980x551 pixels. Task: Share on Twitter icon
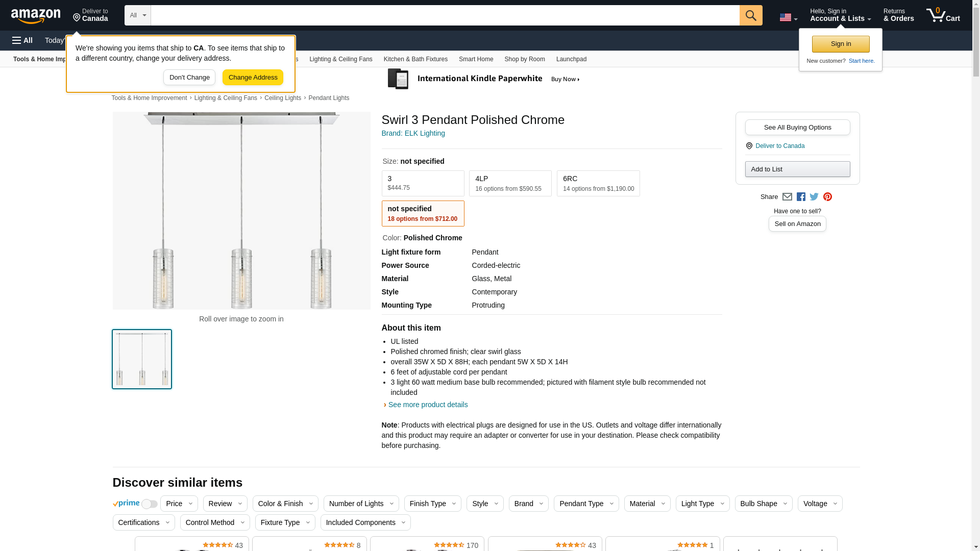(814, 197)
